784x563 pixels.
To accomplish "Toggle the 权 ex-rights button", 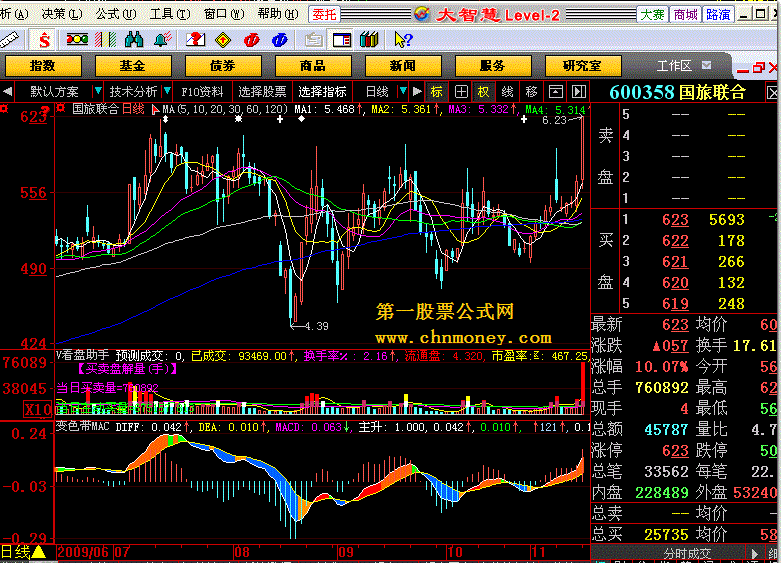I will pos(483,92).
